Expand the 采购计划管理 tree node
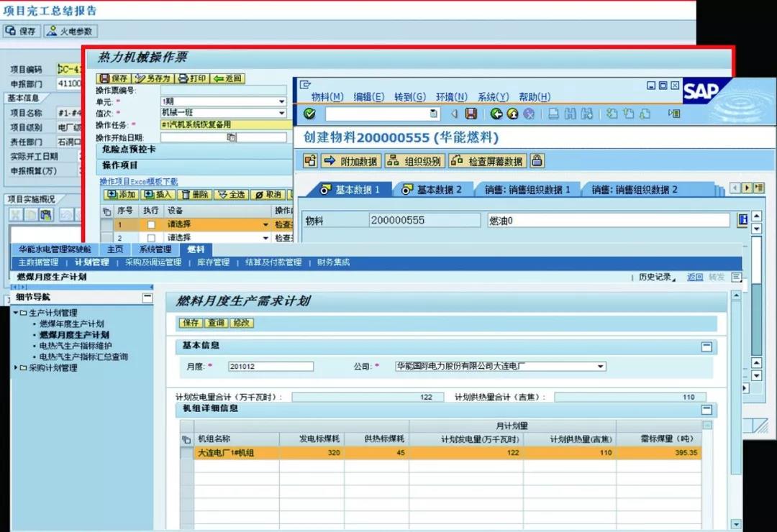Image resolution: width=777 pixels, height=532 pixels. point(16,368)
